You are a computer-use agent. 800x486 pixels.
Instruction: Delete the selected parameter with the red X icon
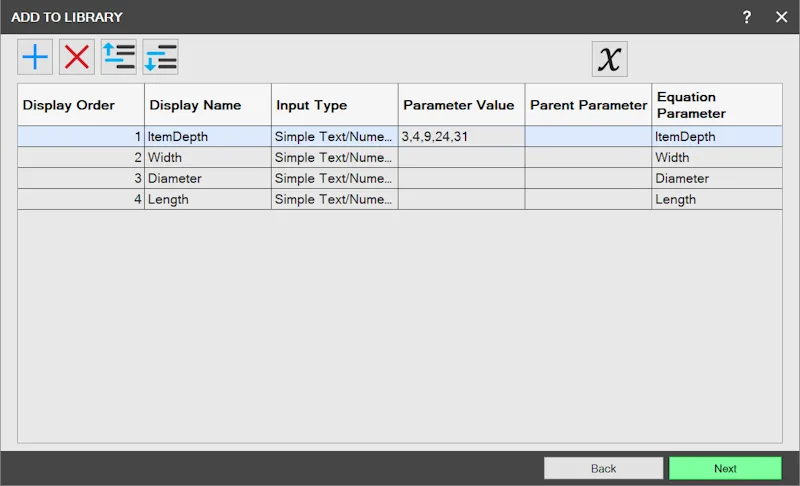tap(77, 57)
